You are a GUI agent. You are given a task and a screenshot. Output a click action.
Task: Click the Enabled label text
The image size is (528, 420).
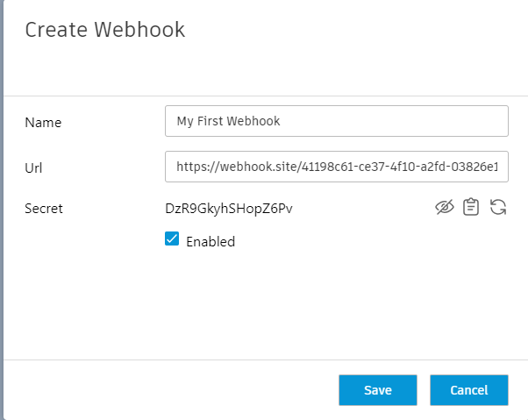coord(210,241)
